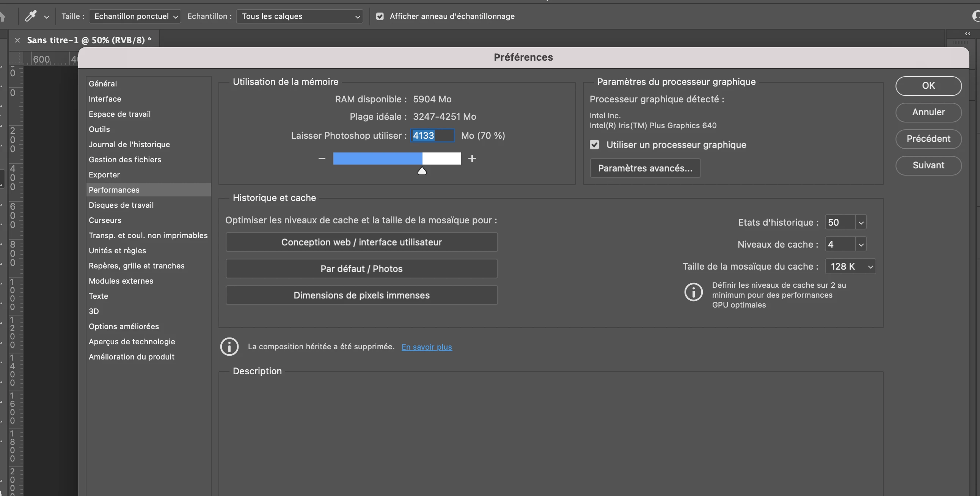Open the Taille de la mosaïque du cache dropdown
Image resolution: width=980 pixels, height=496 pixels.
coord(850,267)
